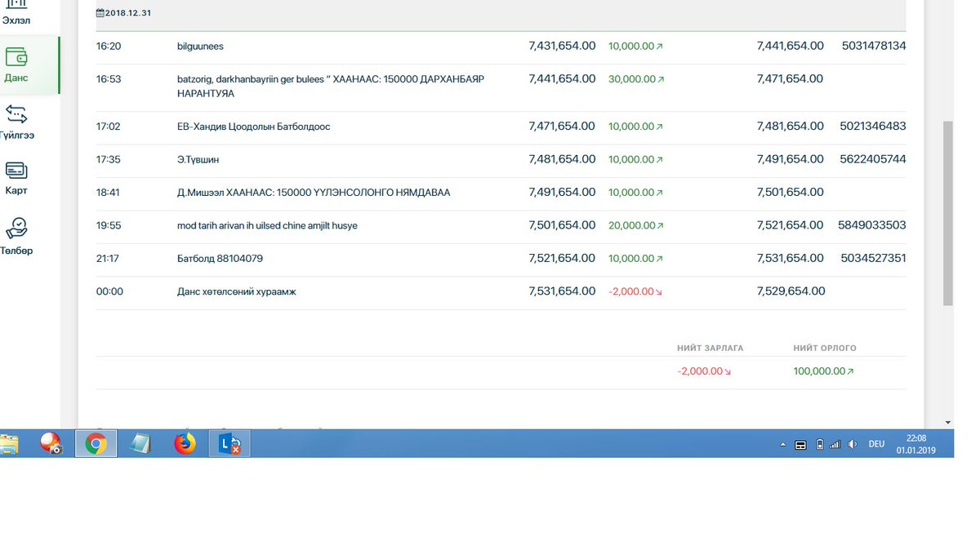Open the screenshot tool taskbar icon

coord(51,444)
